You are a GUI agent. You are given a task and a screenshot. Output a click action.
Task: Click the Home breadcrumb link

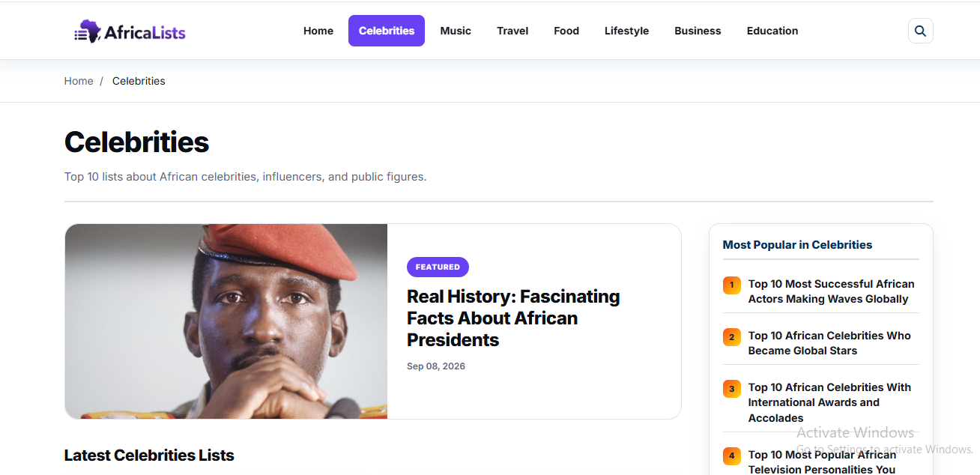[x=79, y=81]
